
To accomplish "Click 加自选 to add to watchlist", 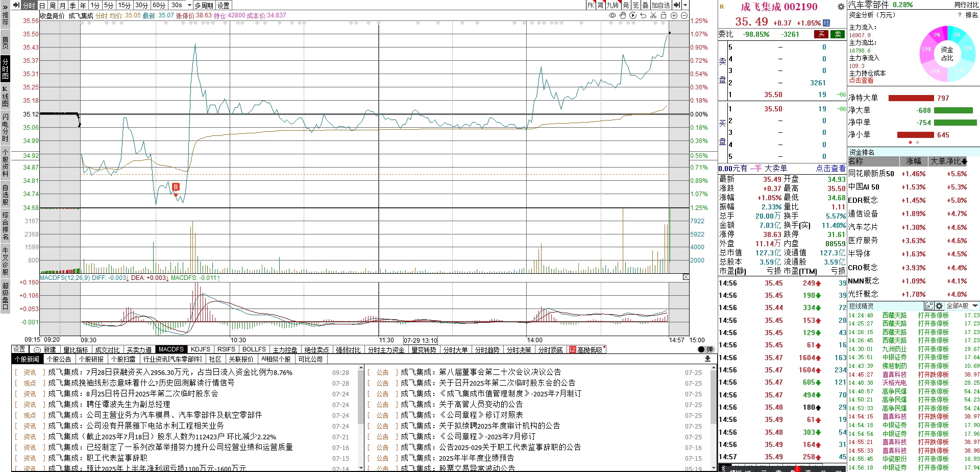I will [x=660, y=5].
